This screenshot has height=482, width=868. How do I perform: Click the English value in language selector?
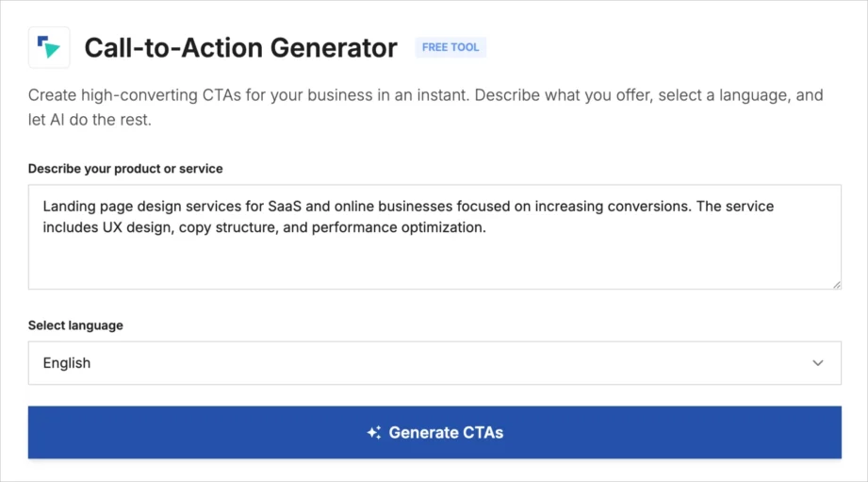67,363
